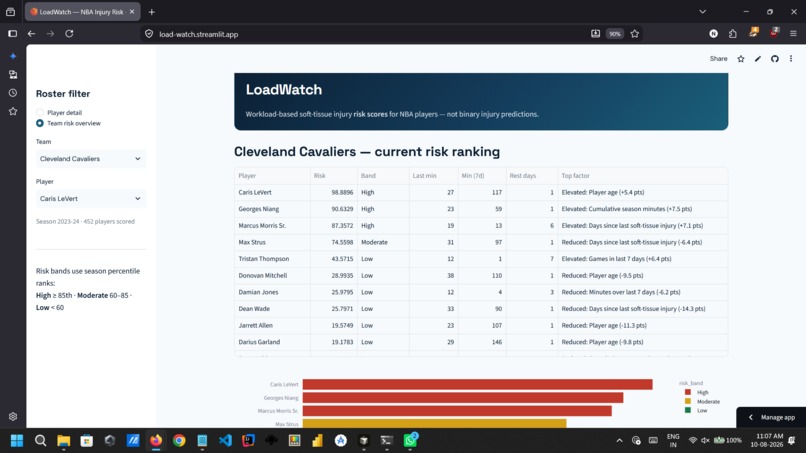Click the Caris LeVert red bar in chart
The image size is (806, 453).
click(478, 384)
